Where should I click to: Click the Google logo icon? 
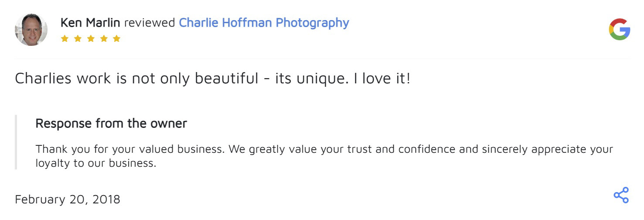(619, 30)
